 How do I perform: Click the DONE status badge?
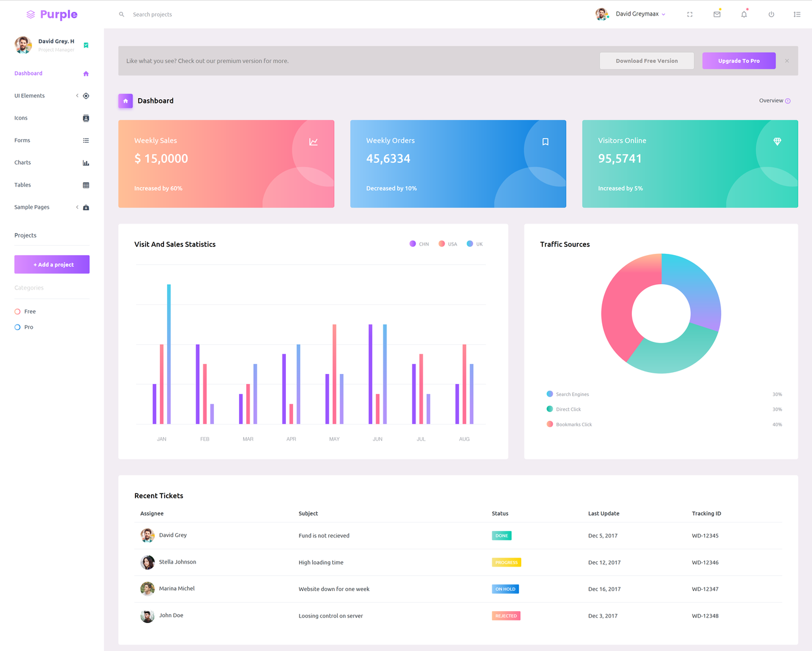pyautogui.click(x=502, y=536)
